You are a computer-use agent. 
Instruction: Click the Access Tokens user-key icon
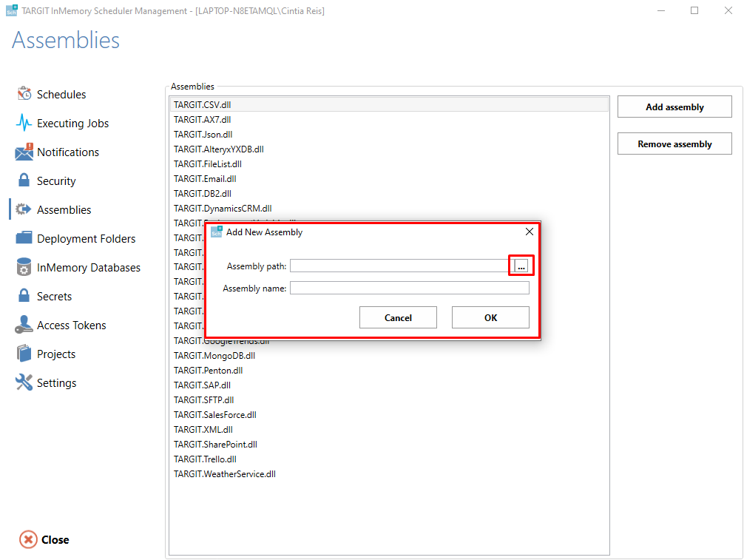(24, 325)
